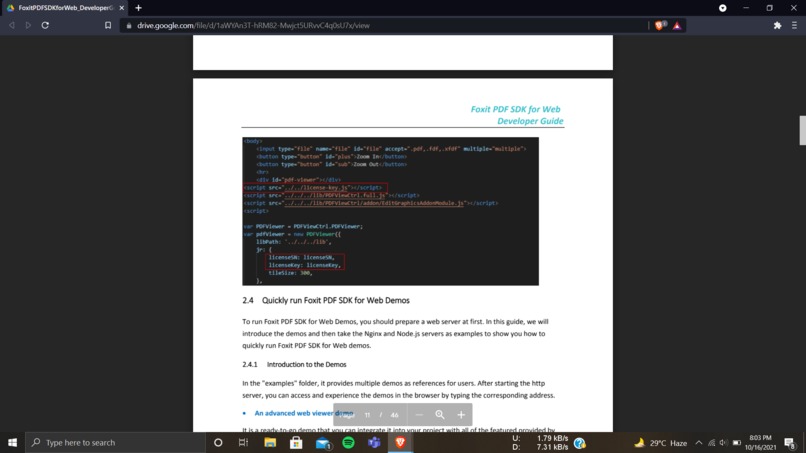
Task: Open Task View on taskbar
Action: tap(244, 442)
